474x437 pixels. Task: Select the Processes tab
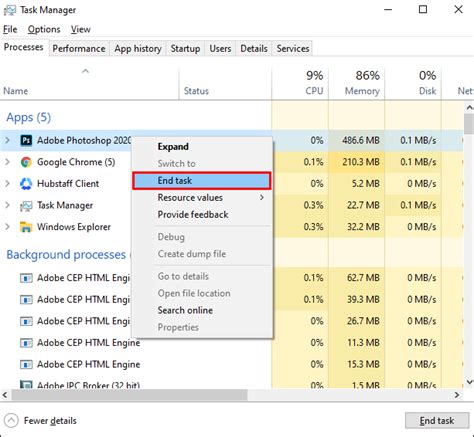24,47
